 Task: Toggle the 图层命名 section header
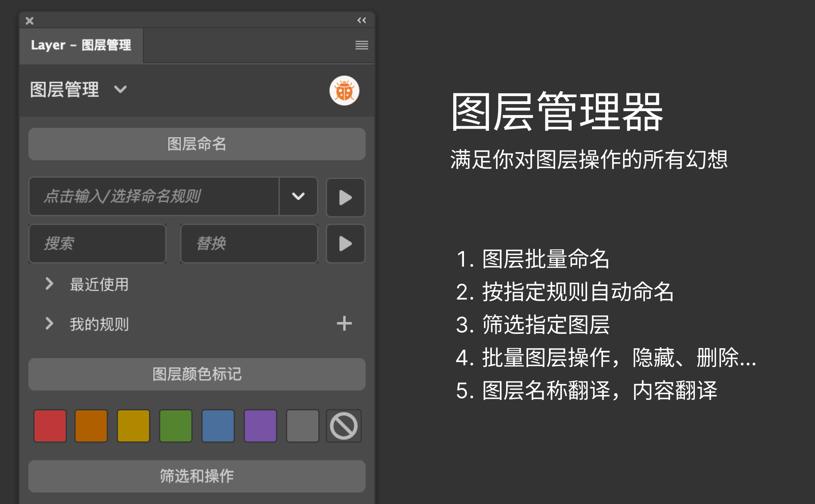(197, 144)
